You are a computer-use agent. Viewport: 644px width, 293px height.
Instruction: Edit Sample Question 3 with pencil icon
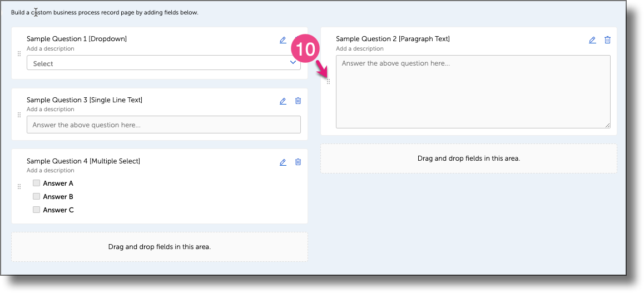[283, 101]
